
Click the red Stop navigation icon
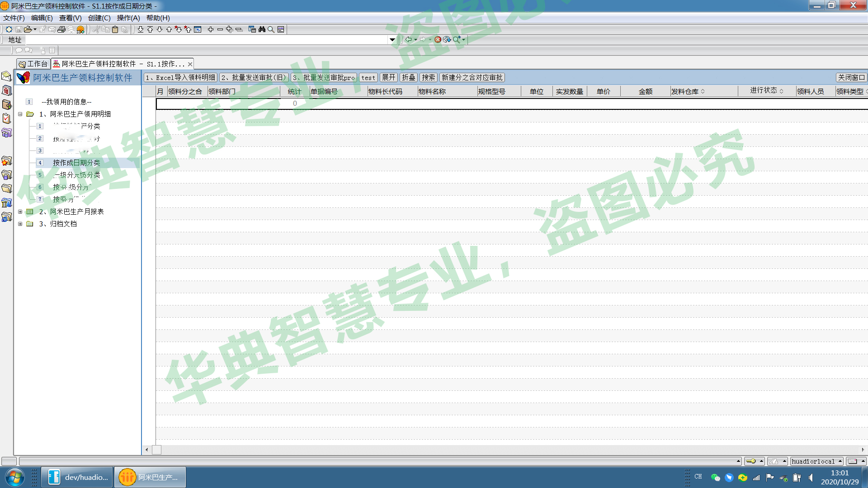tap(438, 39)
